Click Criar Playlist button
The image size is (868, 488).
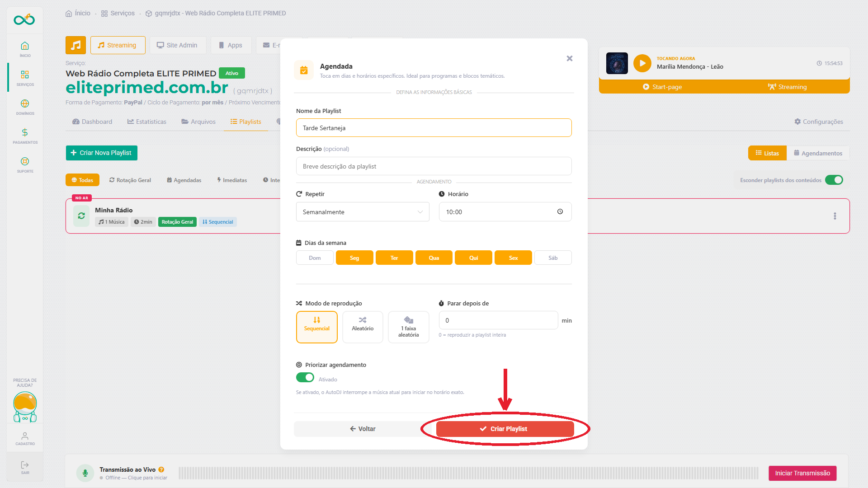tap(505, 429)
